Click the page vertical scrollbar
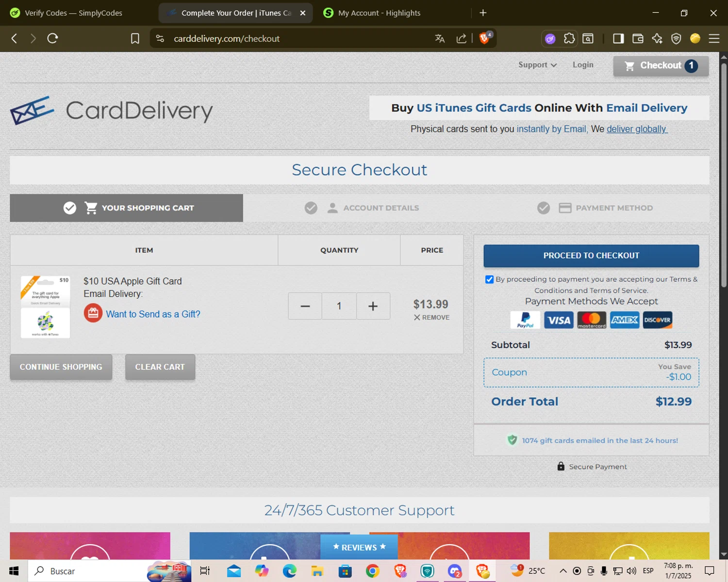Screen dimensions: 728x582 tap(724, 175)
